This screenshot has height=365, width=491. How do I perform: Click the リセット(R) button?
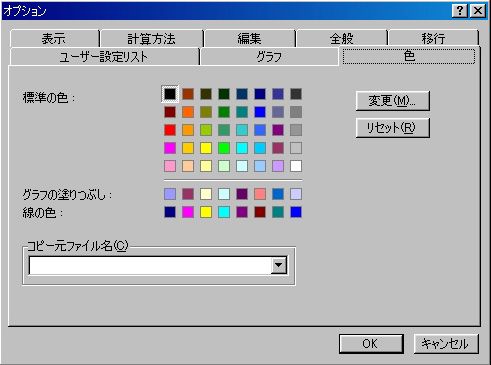[393, 128]
